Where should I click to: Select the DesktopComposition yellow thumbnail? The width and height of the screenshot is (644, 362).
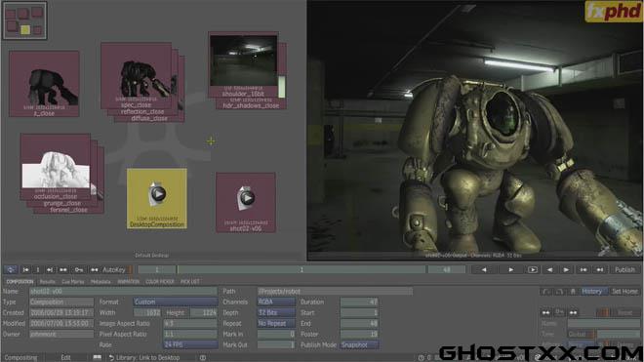tap(157, 198)
